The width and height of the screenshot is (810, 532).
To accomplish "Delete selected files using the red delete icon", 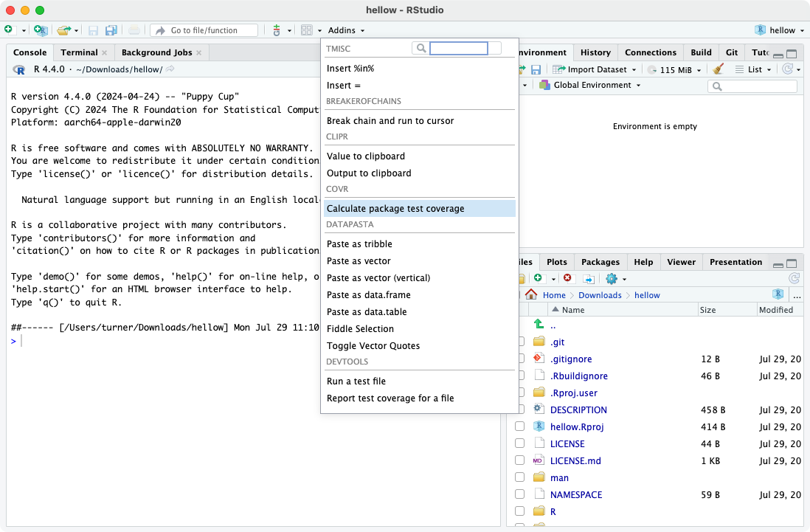I will 567,279.
